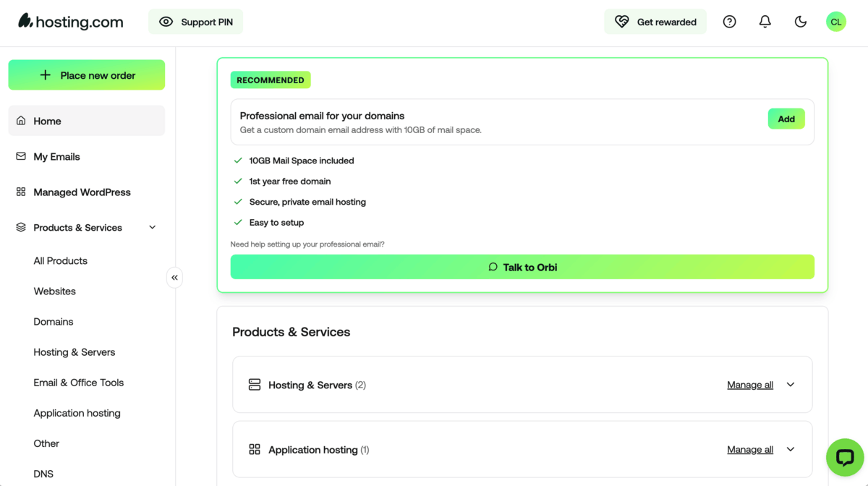
Task: Expand Hosting & Servers row chevron
Action: 791,385
